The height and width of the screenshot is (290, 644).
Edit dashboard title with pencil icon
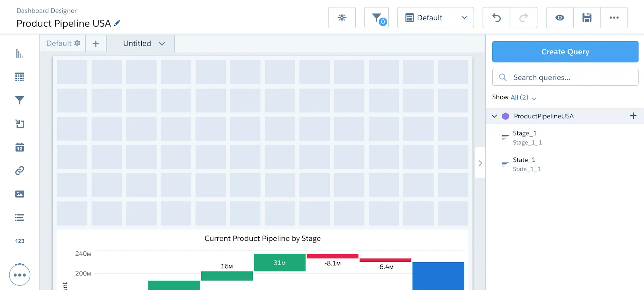click(x=117, y=23)
